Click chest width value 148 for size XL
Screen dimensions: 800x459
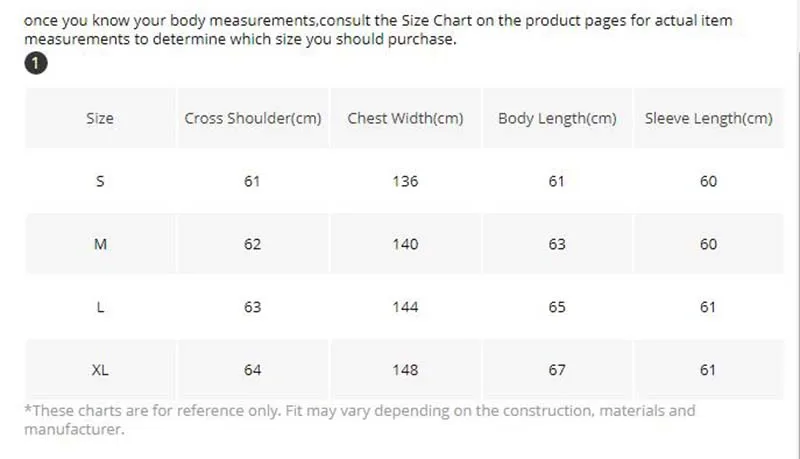coord(405,370)
